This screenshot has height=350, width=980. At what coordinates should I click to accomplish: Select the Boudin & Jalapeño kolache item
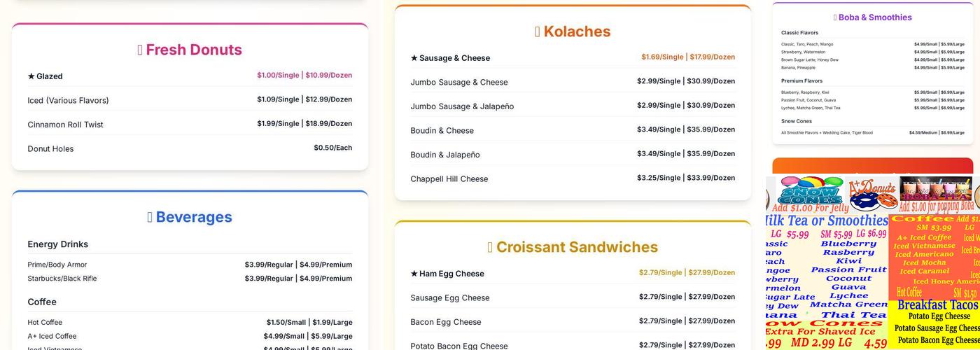[x=445, y=155]
